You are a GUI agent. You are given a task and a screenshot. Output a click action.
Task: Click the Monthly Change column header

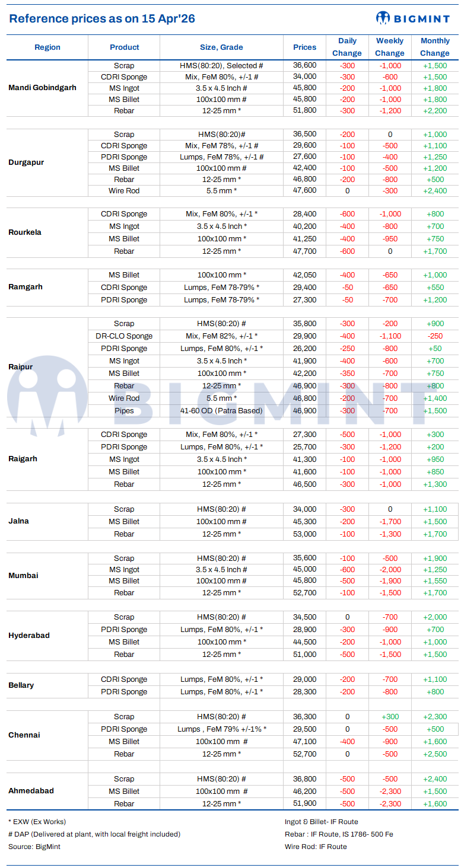point(435,47)
